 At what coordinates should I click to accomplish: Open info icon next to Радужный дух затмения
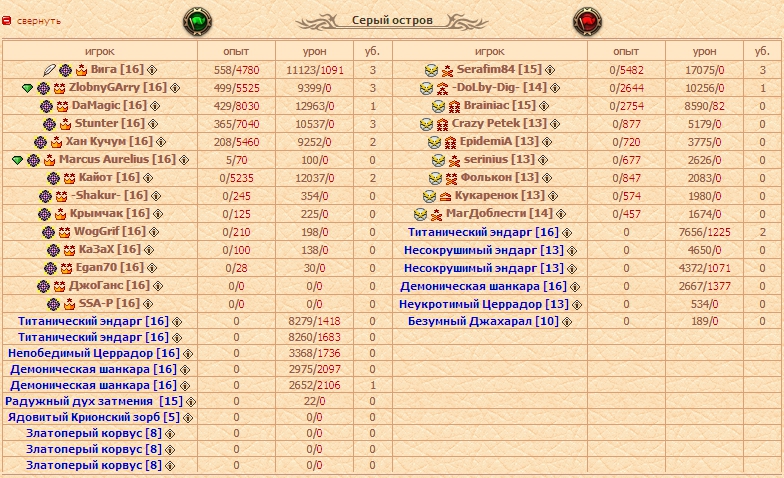pos(191,402)
